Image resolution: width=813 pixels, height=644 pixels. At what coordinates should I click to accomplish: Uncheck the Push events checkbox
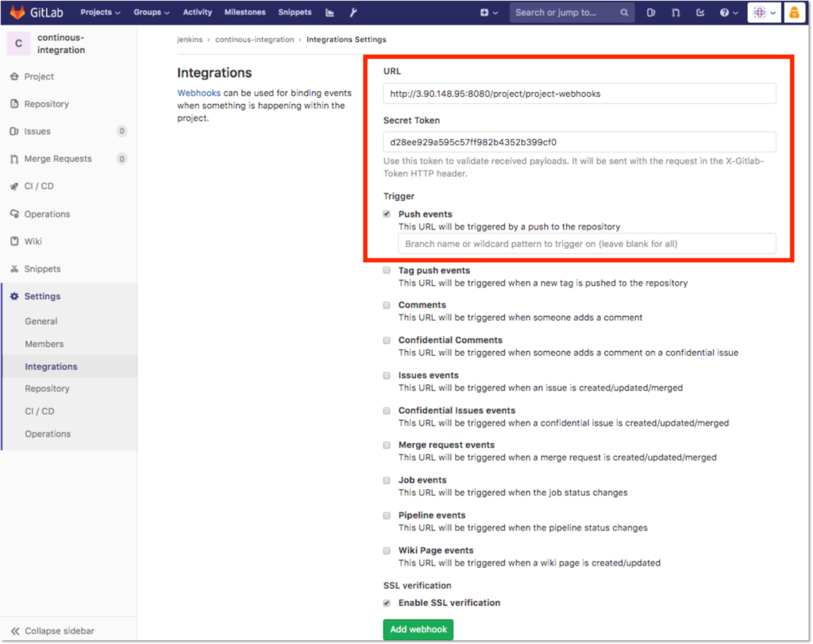(387, 214)
